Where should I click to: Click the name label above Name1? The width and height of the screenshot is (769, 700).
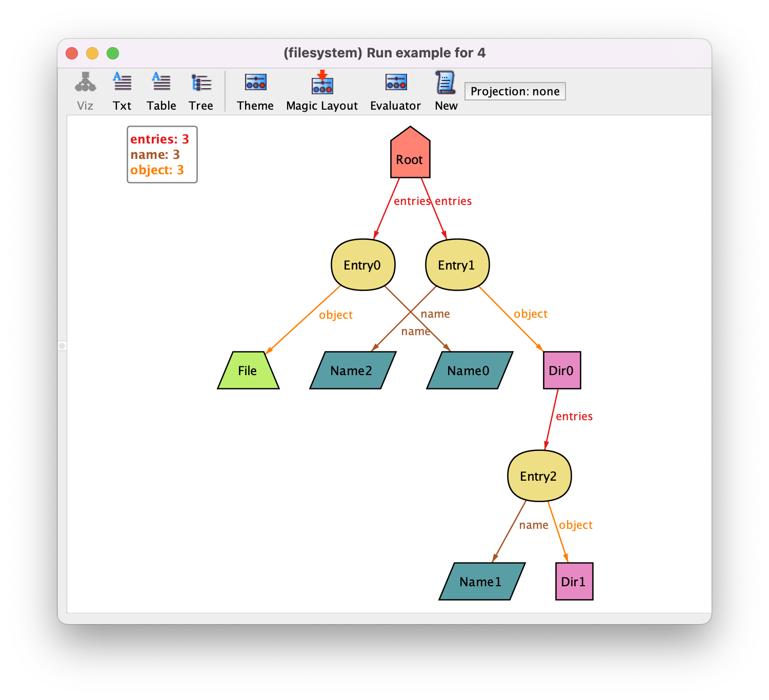coord(534,525)
